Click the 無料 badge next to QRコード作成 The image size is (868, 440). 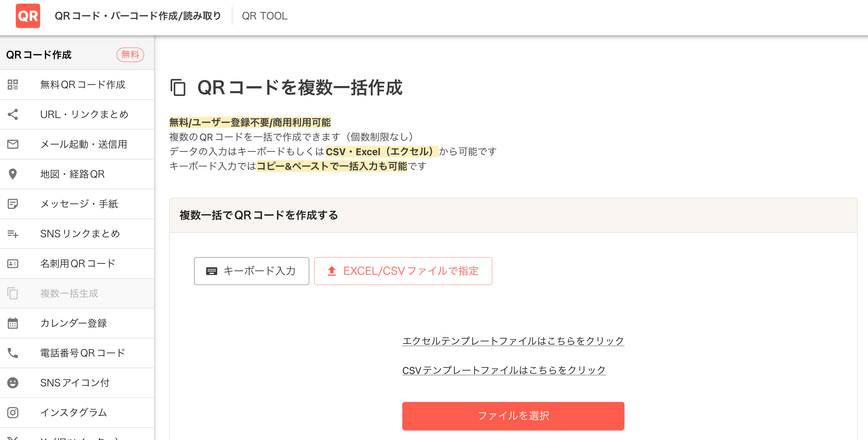click(130, 54)
